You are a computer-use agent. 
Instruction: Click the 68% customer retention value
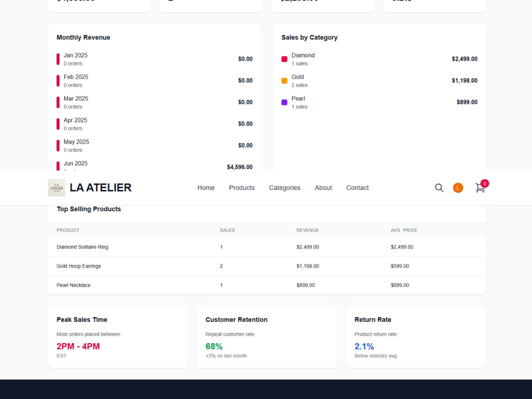tap(214, 346)
